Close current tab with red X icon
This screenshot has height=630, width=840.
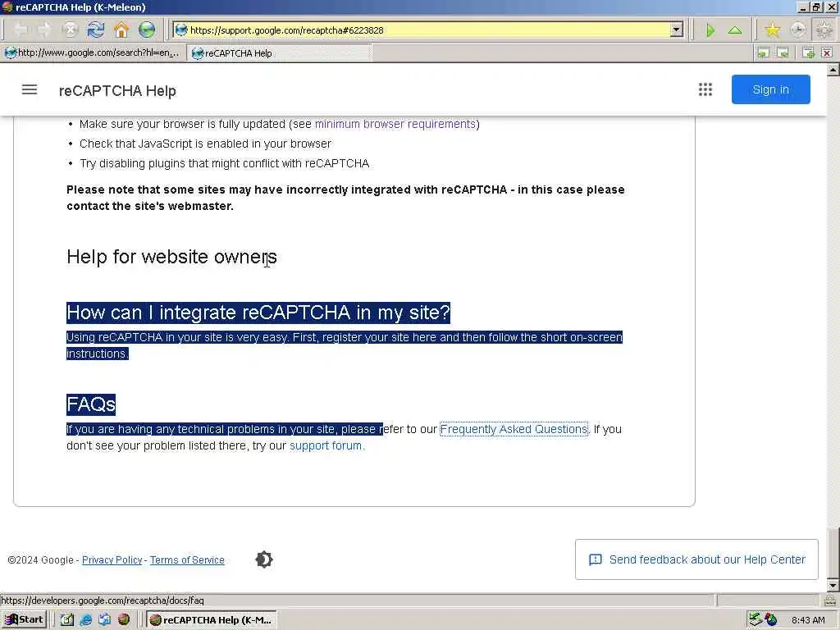(827, 52)
